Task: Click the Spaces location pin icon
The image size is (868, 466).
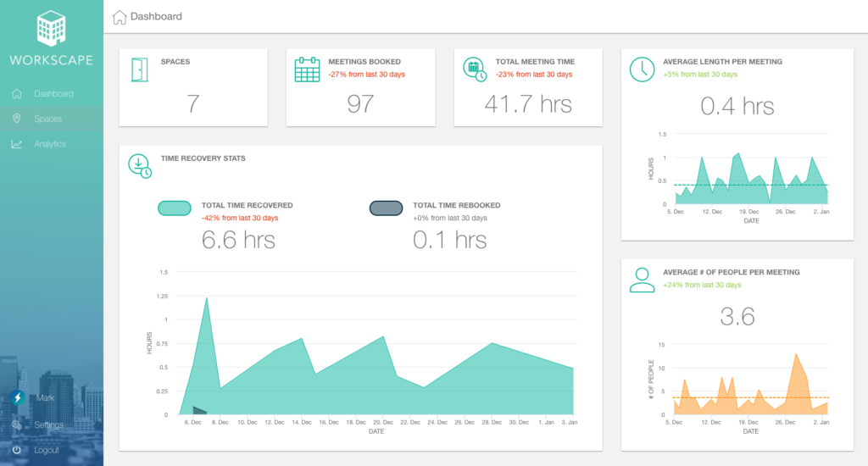Action: 17,119
